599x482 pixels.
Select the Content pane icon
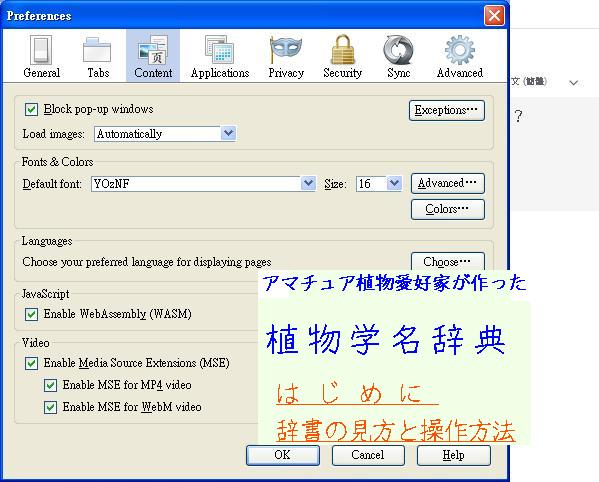click(153, 50)
